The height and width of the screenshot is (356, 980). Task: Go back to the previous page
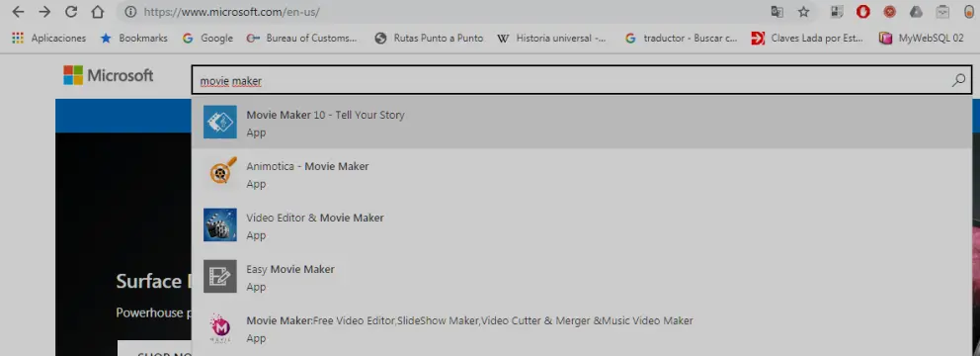pos(18,11)
